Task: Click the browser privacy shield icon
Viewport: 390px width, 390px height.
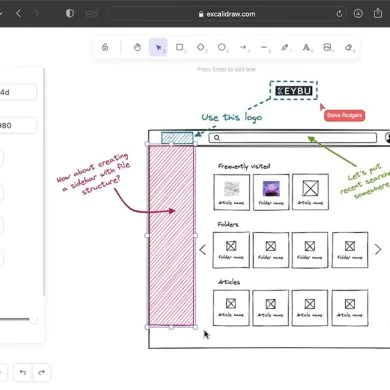Action: [x=70, y=13]
